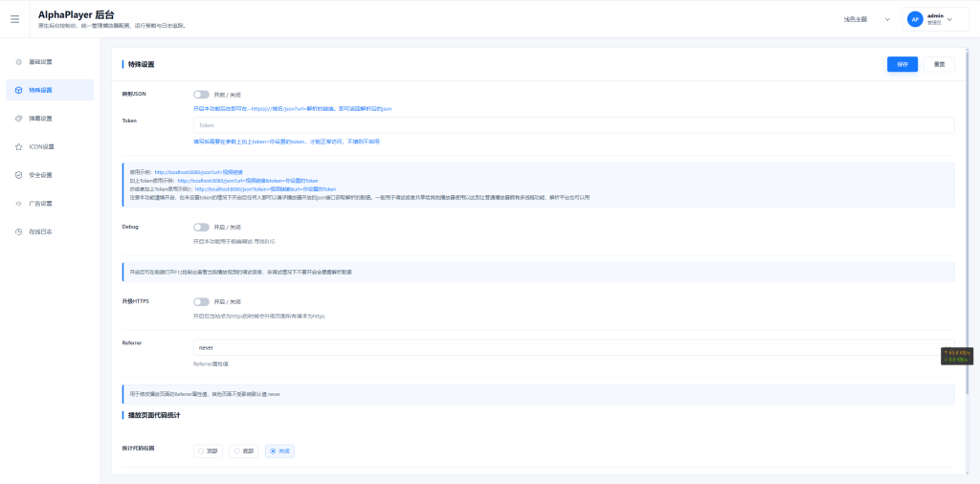The height and width of the screenshot is (484, 980).
Task: Click the star icon for ICON设置
Action: click(x=19, y=146)
